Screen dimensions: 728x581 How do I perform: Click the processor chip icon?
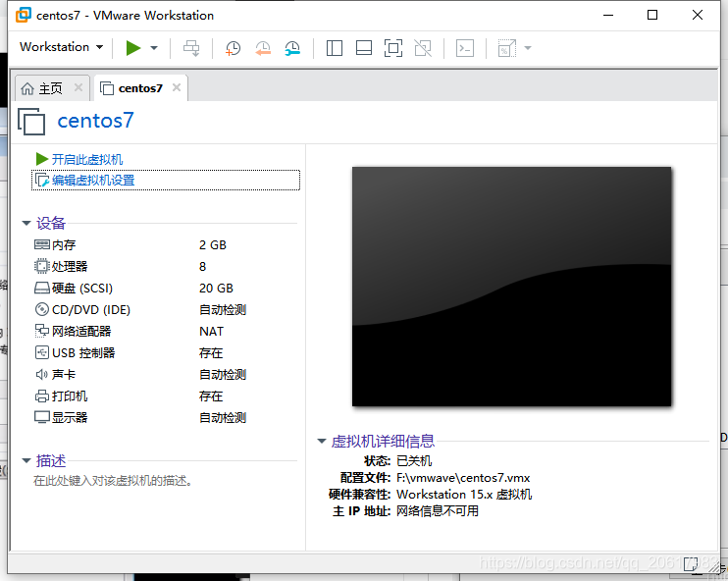click(x=41, y=266)
